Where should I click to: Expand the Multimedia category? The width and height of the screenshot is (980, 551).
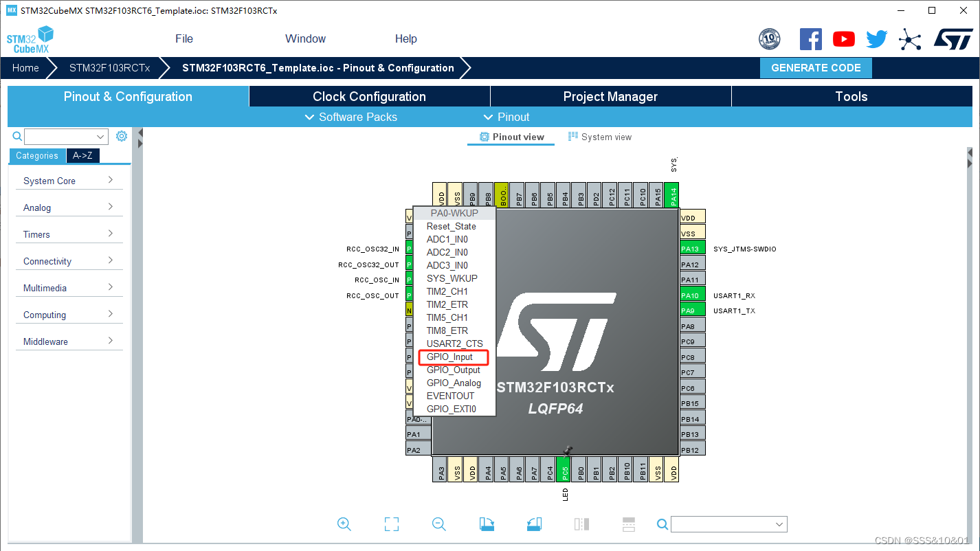point(69,288)
